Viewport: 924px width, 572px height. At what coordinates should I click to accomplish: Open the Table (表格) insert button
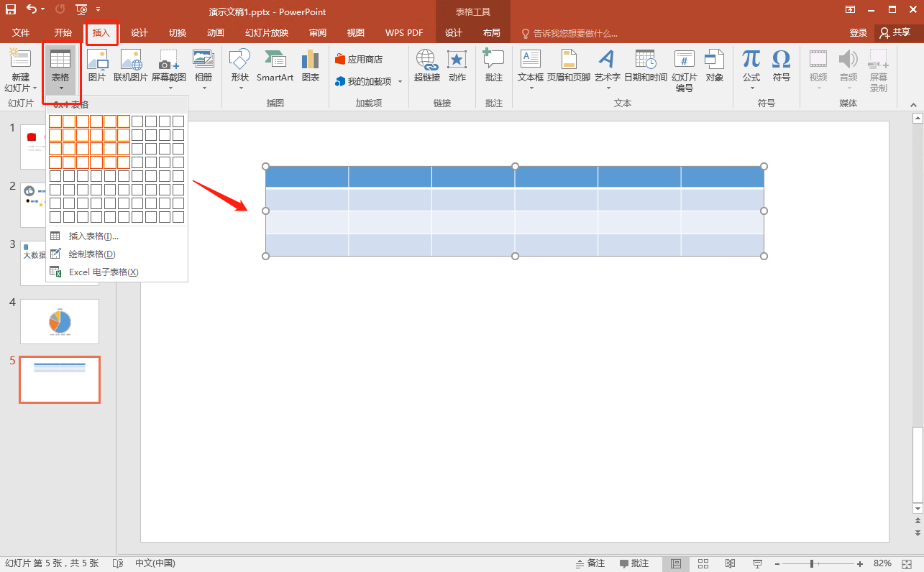pyautogui.click(x=60, y=70)
